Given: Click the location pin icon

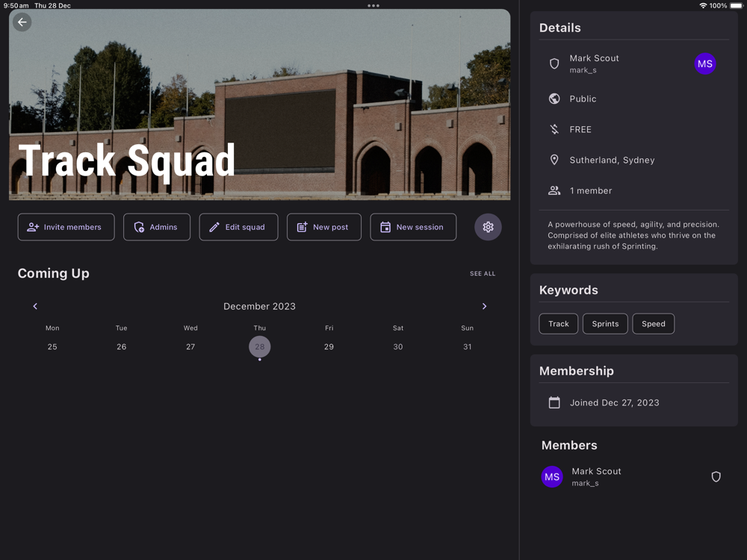Looking at the screenshot, I should [554, 160].
